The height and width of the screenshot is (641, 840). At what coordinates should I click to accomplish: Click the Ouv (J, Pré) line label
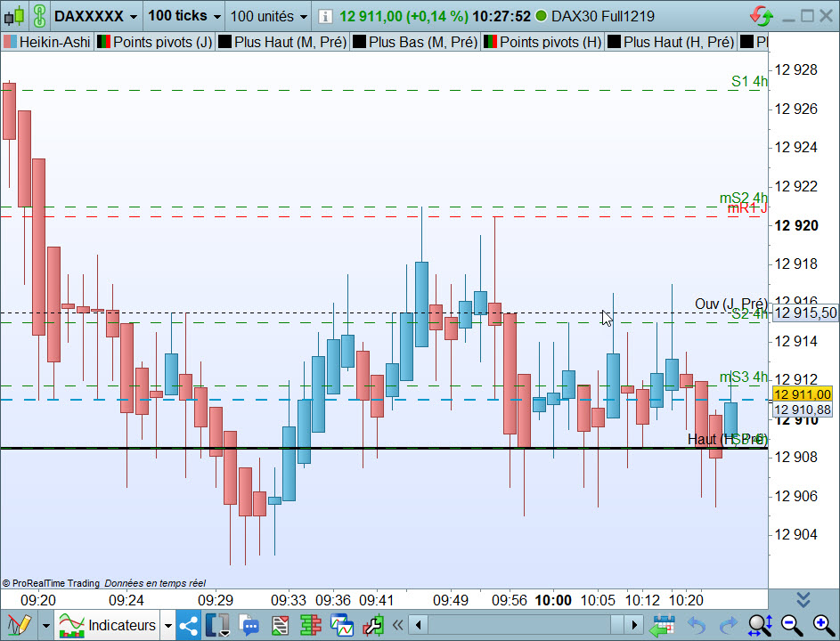coord(730,304)
